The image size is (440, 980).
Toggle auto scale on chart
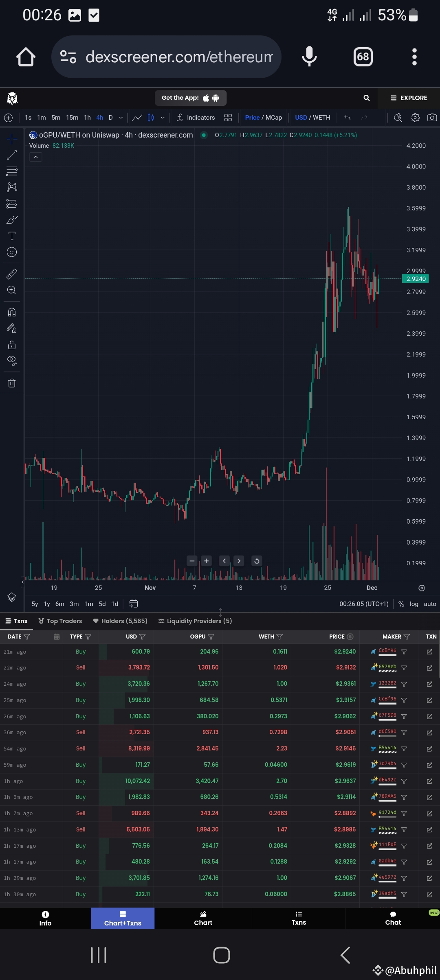click(x=430, y=604)
